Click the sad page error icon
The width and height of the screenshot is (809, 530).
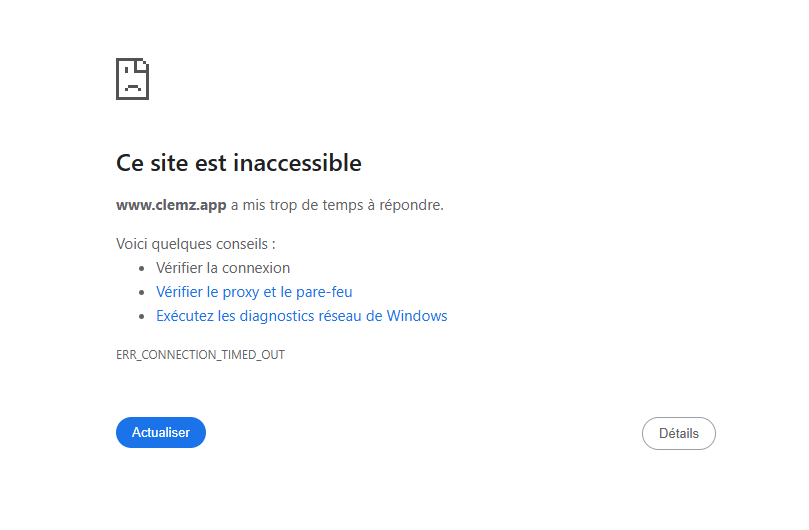tap(132, 79)
